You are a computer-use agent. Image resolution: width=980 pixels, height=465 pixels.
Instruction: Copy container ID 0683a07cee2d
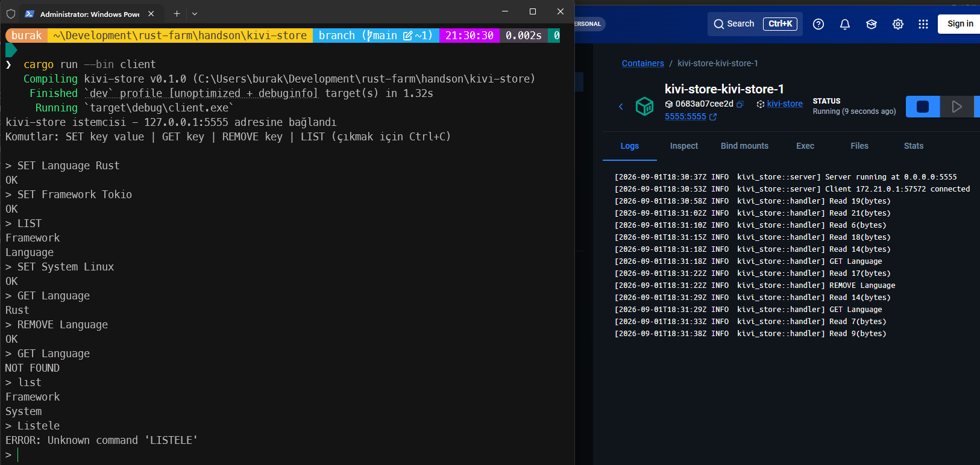point(740,104)
